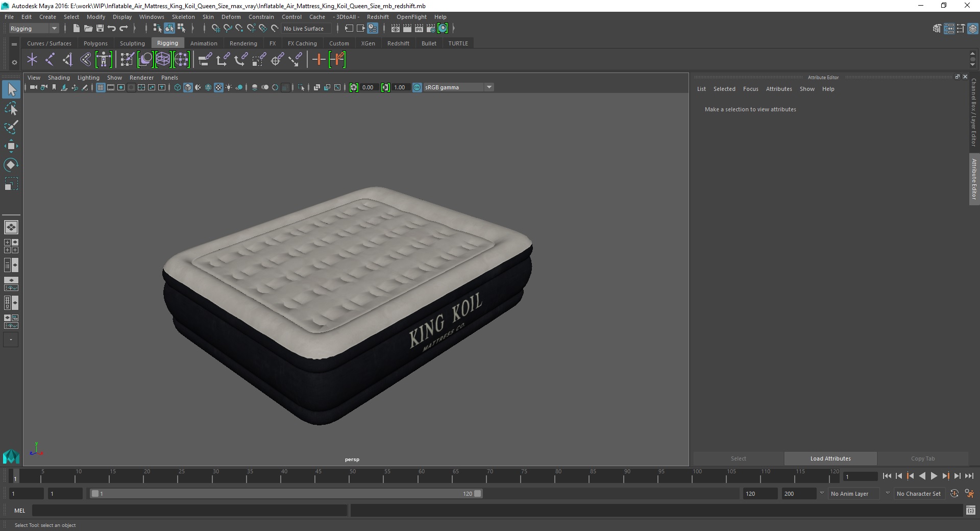980x531 pixels.
Task: Click the IPR render icon
Action: pyautogui.click(x=419, y=29)
